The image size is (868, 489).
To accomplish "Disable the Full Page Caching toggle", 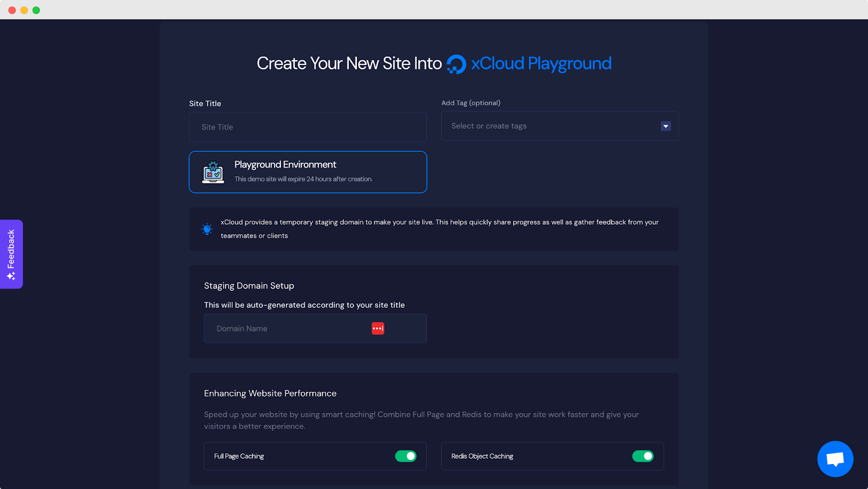I will (406, 456).
